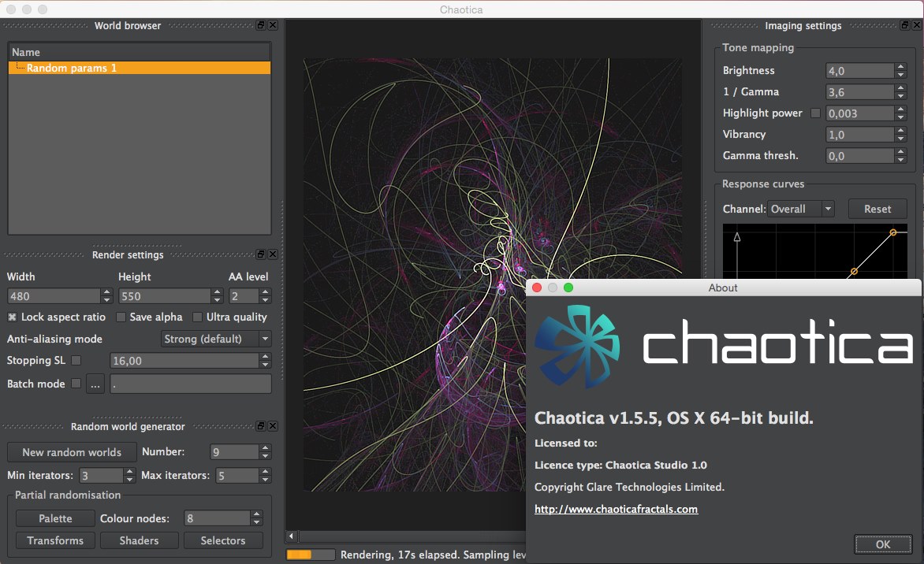Enable Batch mode checkbox

pyautogui.click(x=76, y=384)
